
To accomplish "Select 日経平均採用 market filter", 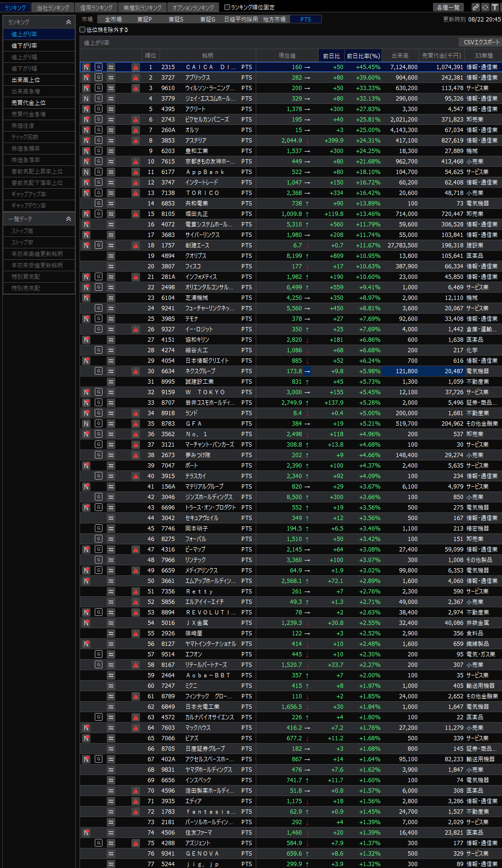I will pos(241,20).
